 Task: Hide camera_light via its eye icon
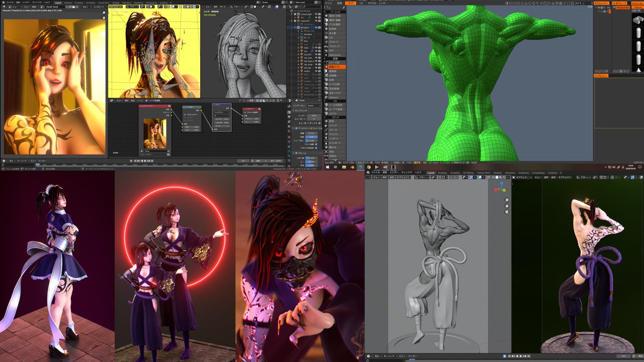316,14
